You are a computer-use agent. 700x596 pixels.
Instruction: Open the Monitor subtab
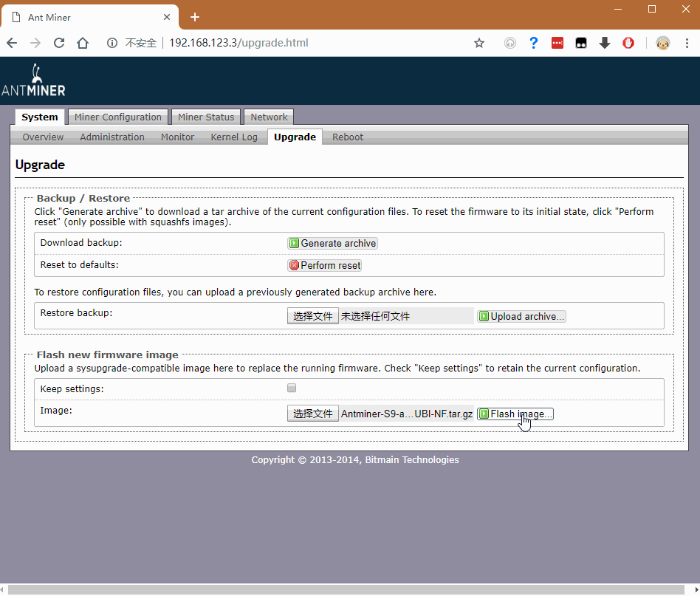pos(177,137)
